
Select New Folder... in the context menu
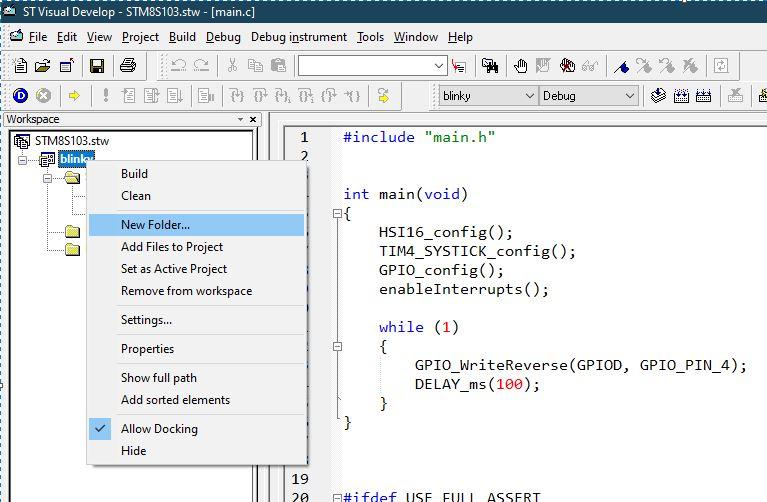[x=196, y=225]
